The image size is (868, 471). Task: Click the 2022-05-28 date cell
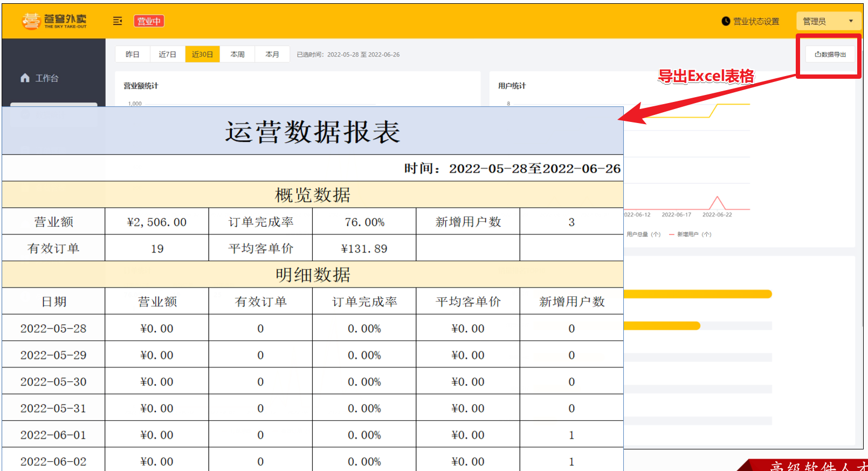pyautogui.click(x=53, y=328)
